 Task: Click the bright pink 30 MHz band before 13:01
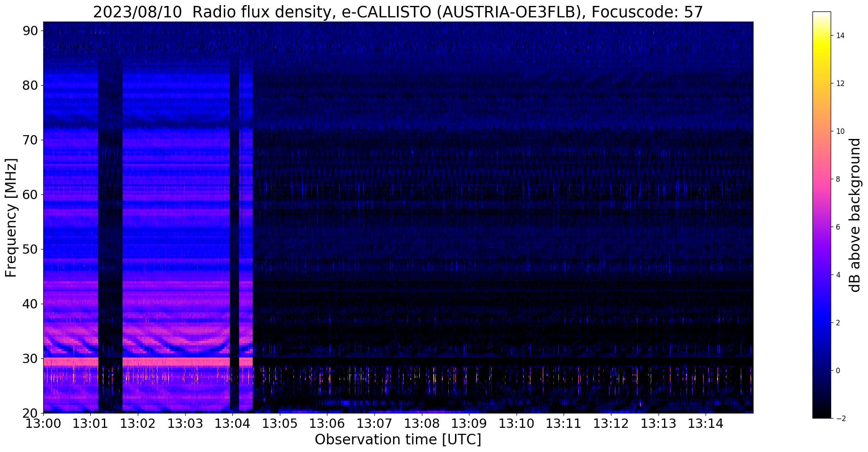tap(71, 362)
